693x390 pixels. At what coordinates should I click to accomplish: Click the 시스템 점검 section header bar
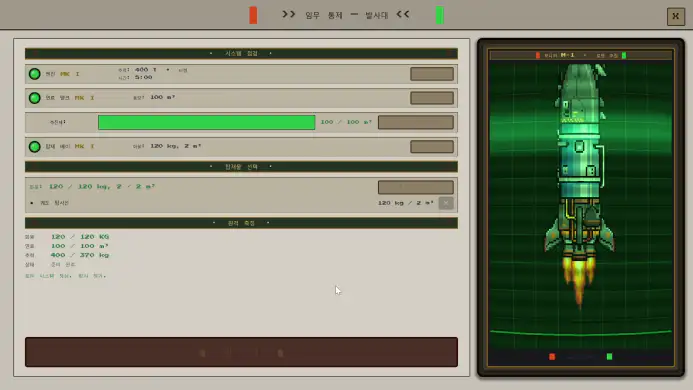click(x=241, y=54)
